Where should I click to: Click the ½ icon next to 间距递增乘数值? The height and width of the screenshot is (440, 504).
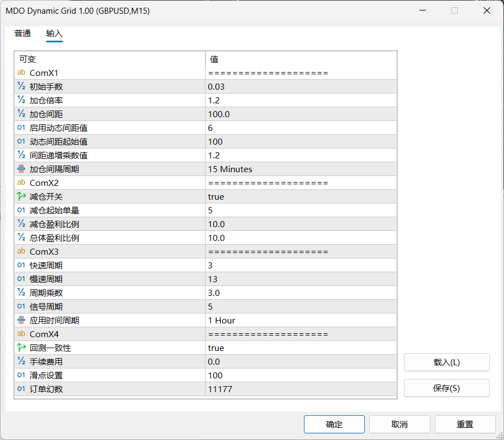(x=21, y=155)
